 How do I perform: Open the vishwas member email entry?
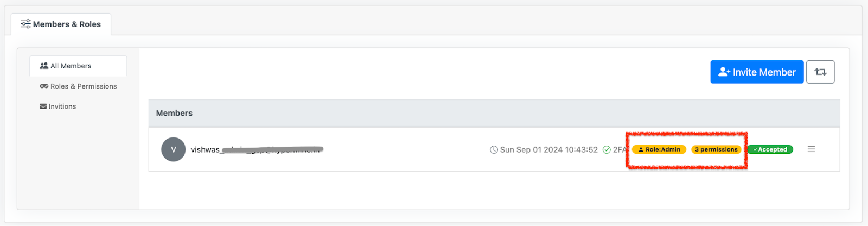tap(256, 149)
